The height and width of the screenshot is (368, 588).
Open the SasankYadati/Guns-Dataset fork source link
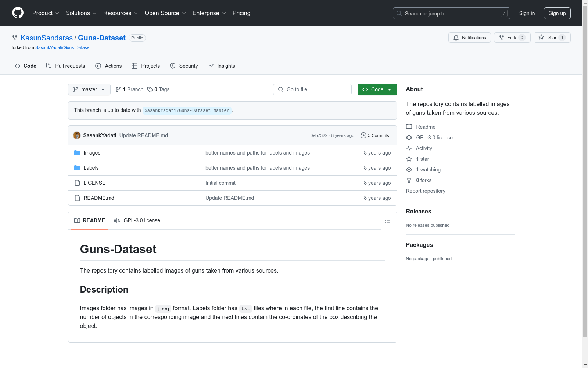(63, 47)
